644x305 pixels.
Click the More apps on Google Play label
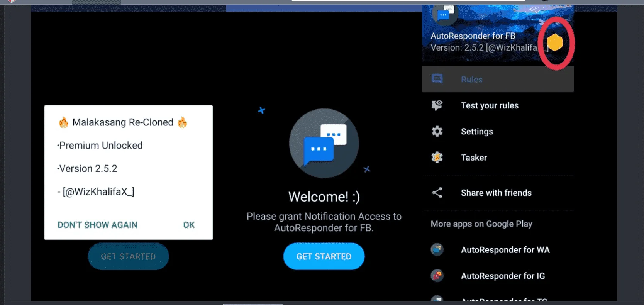point(481,224)
